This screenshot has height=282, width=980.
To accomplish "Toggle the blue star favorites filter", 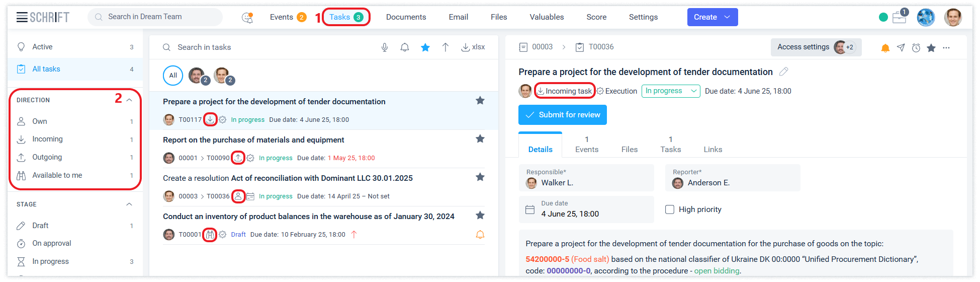I will [425, 47].
